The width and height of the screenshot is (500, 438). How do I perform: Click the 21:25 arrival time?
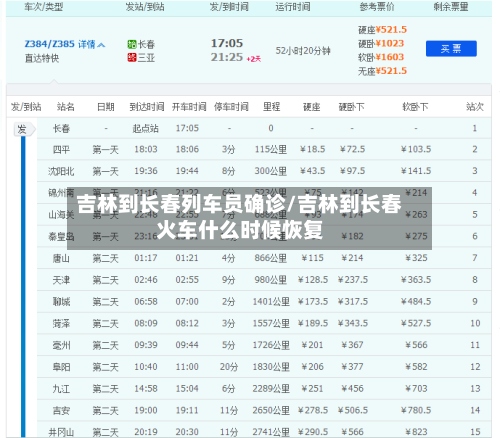tap(227, 57)
